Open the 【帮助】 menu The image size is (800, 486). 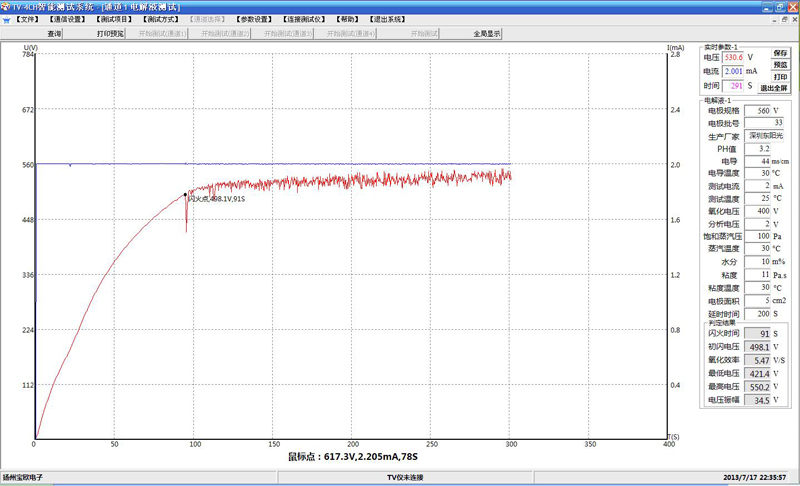(347, 19)
